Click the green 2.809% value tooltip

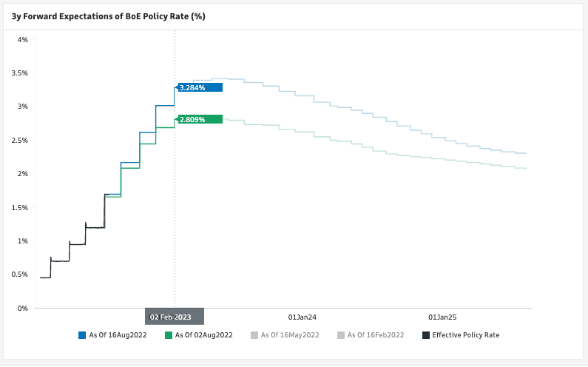click(x=200, y=118)
